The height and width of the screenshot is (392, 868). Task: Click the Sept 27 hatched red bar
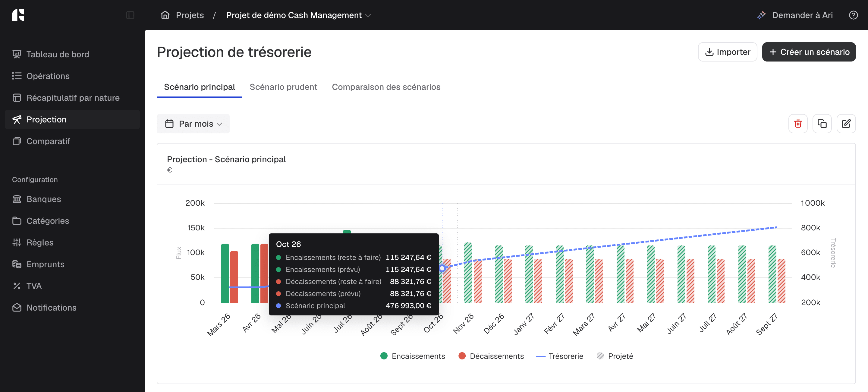[782, 281]
